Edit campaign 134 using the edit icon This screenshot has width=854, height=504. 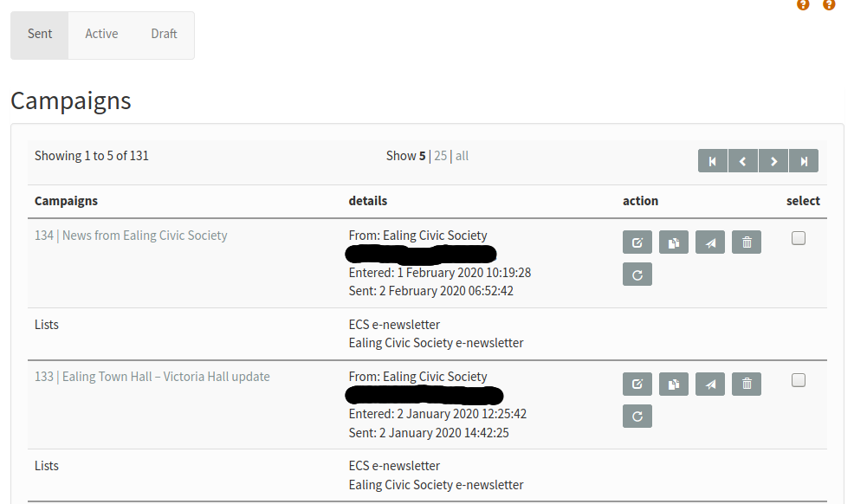click(x=637, y=242)
